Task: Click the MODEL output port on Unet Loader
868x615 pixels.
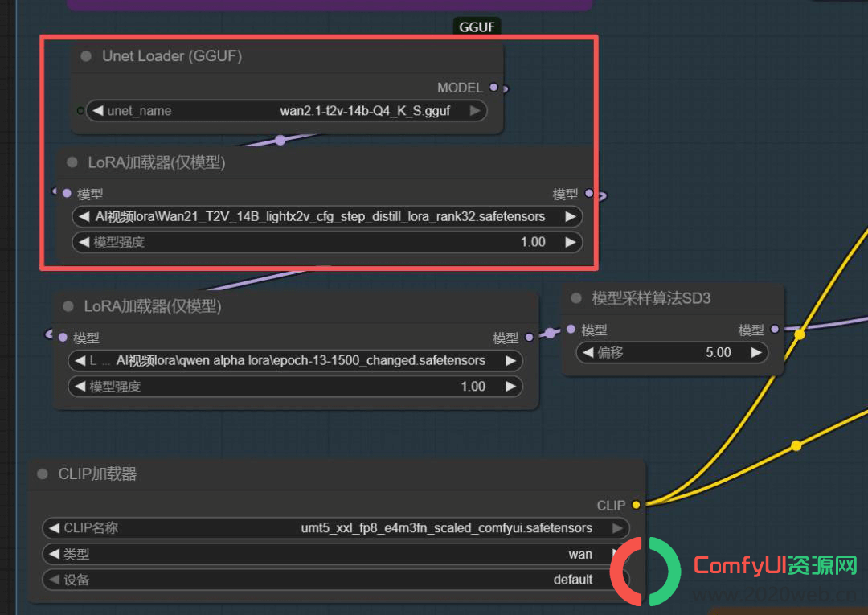Action: coord(493,88)
